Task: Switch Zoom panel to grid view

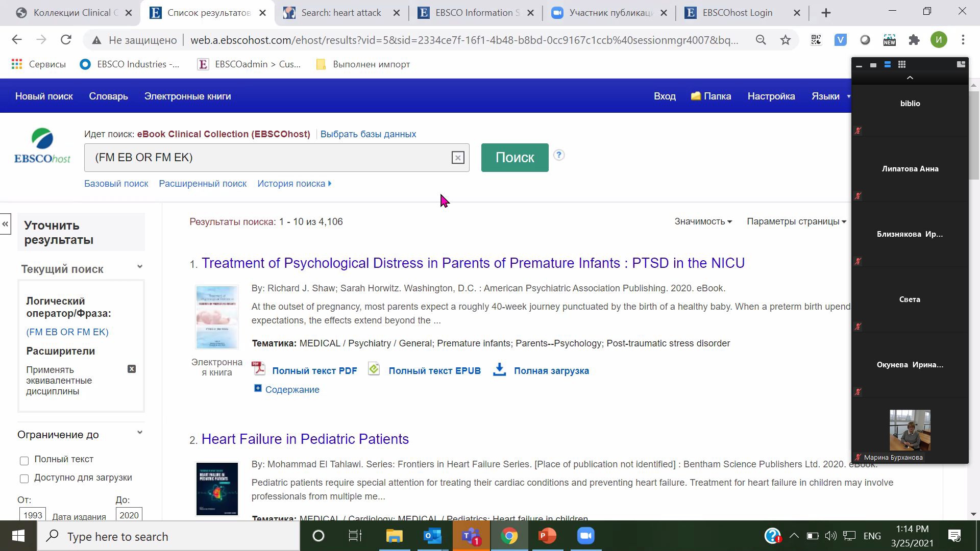Action: tap(902, 65)
